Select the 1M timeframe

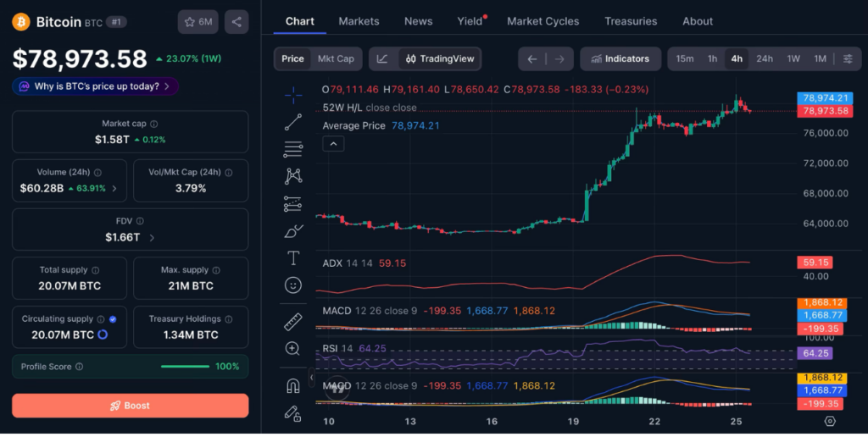[x=820, y=58]
